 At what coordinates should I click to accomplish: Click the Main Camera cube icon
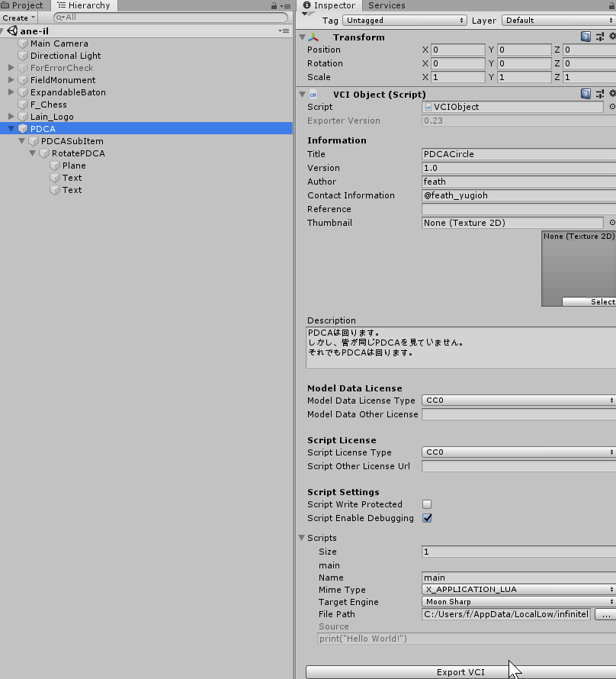pyautogui.click(x=23, y=43)
